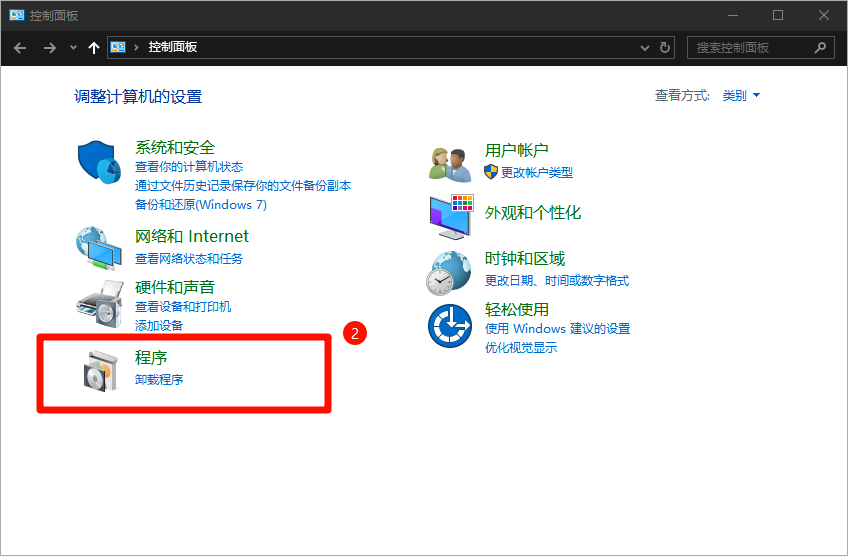Open the 轻松使用 category

tap(516, 309)
